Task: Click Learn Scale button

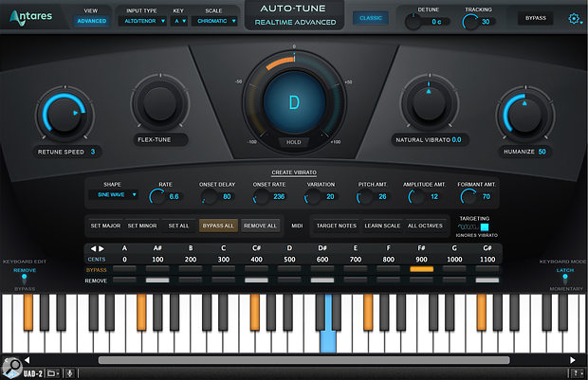Action: (382, 226)
